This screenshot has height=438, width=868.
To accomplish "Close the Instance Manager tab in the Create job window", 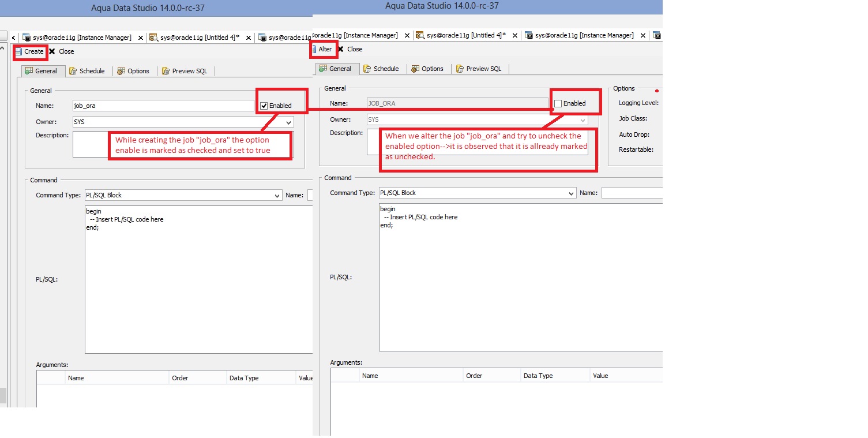I will pyautogui.click(x=140, y=38).
